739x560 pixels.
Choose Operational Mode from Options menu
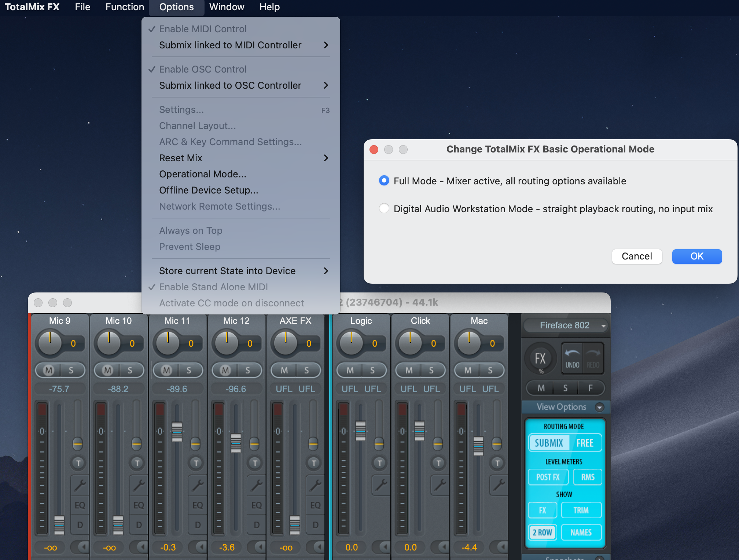[x=241, y=174]
